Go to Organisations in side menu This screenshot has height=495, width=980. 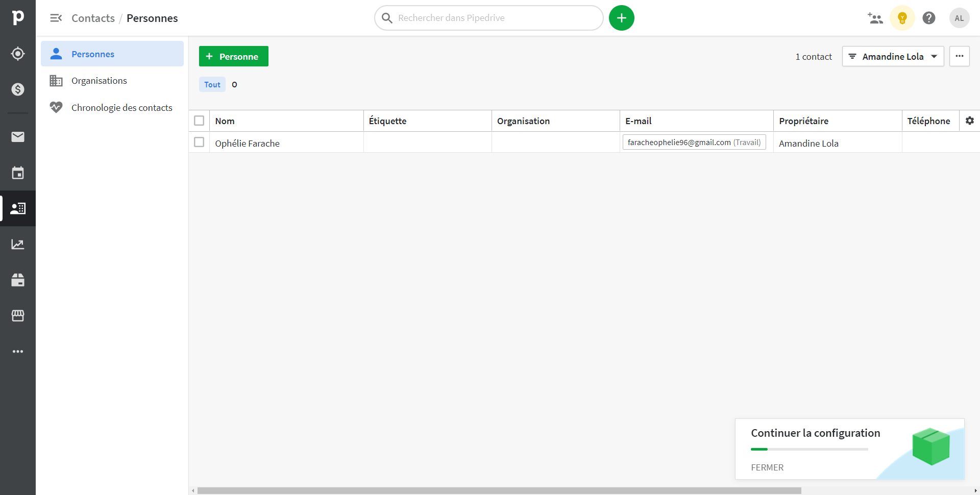point(112,81)
